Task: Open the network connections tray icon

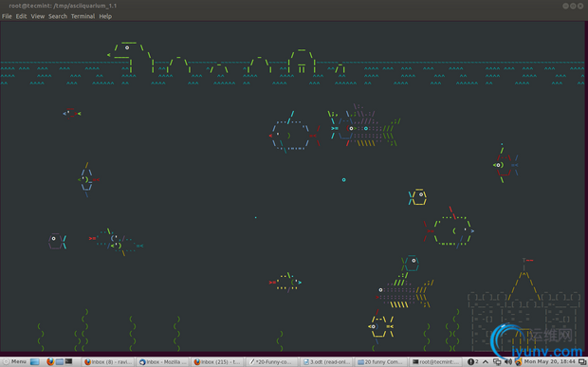Action: click(497, 361)
